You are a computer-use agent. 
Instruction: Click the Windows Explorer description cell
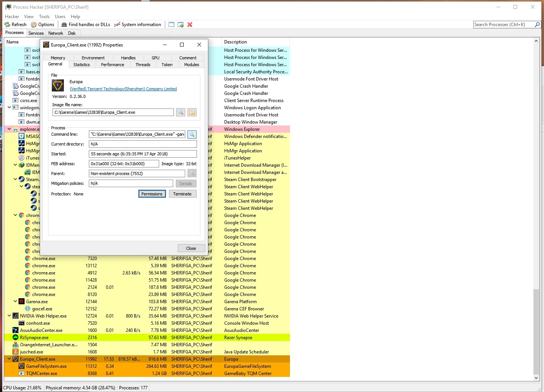click(x=242, y=129)
